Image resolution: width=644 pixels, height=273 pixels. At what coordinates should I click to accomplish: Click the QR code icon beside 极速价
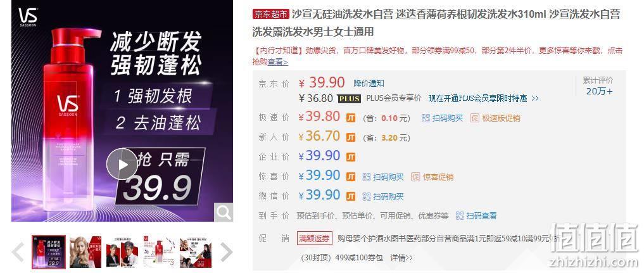pos(426,118)
